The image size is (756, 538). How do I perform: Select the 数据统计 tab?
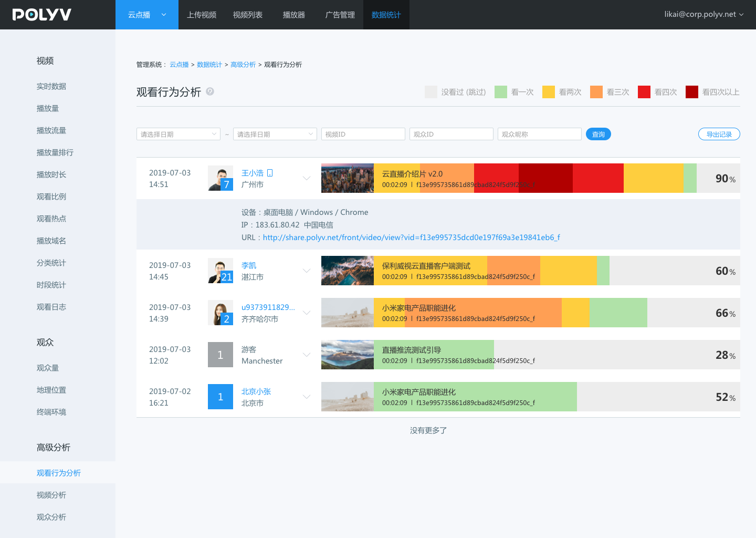click(x=386, y=15)
